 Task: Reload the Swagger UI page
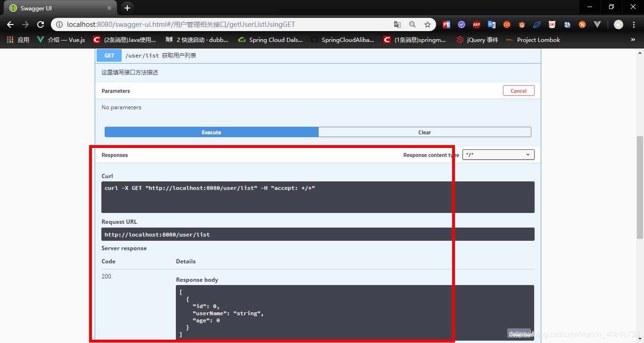tap(41, 24)
